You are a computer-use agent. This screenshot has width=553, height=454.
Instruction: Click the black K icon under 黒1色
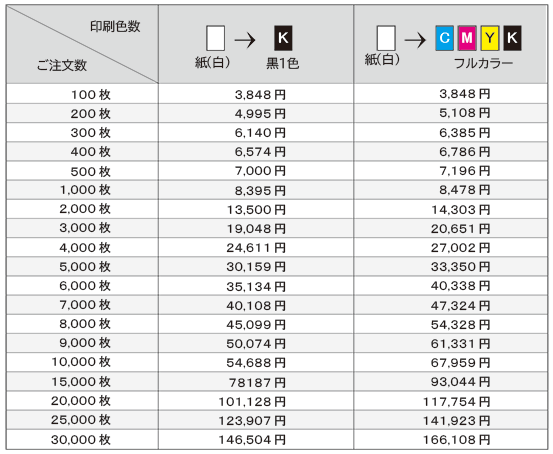click(283, 38)
